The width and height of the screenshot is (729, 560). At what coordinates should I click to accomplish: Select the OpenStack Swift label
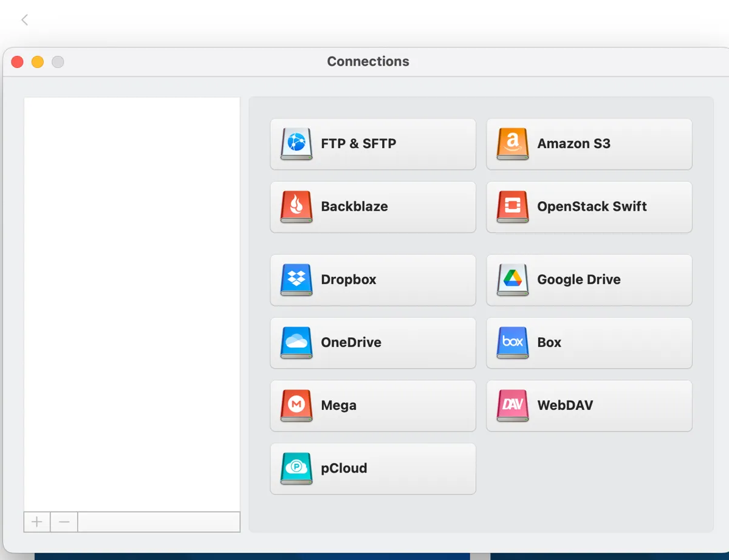tap(592, 207)
